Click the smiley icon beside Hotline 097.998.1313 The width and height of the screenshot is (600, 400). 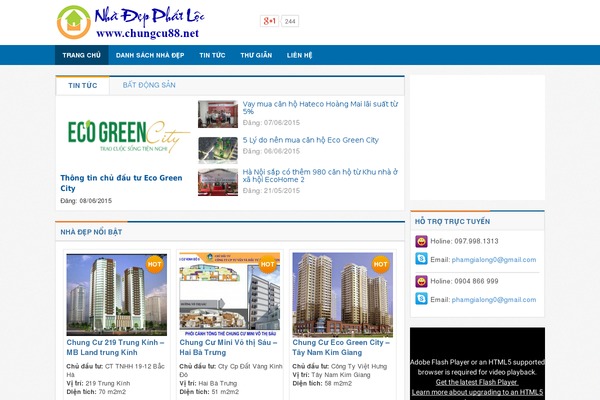pyautogui.click(x=421, y=242)
